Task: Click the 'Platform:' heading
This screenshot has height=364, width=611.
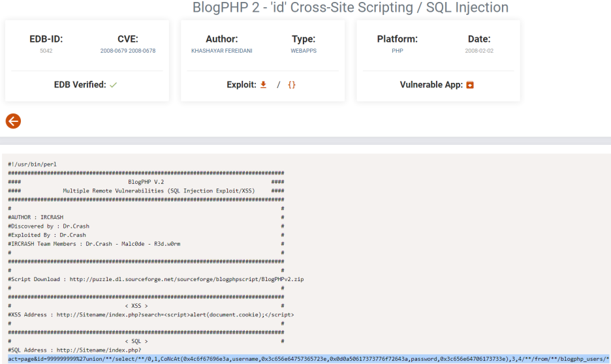Action: point(398,39)
